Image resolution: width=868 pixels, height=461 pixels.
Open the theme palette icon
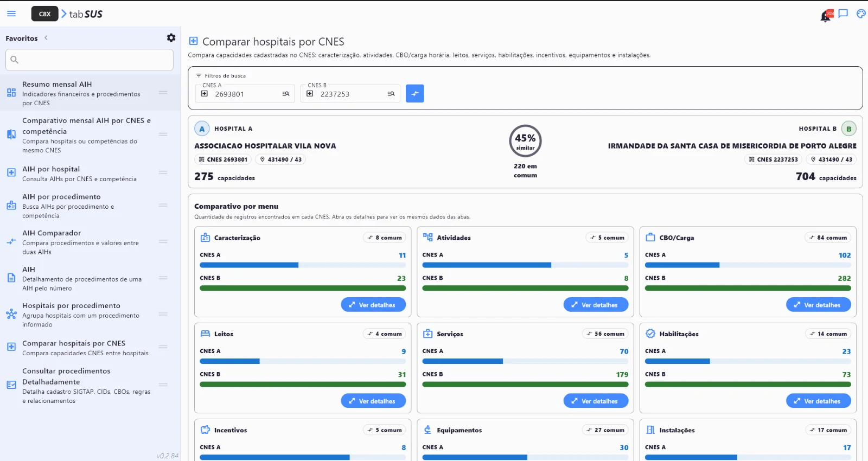861,14
